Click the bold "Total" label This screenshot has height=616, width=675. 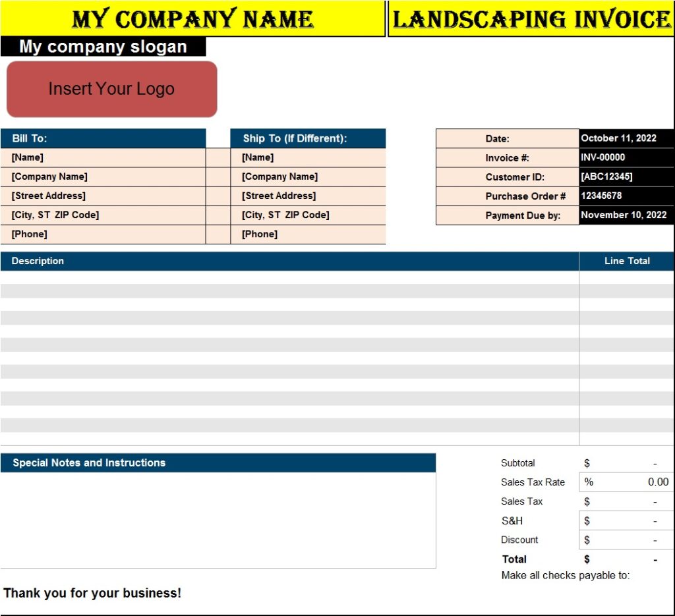coord(514,559)
